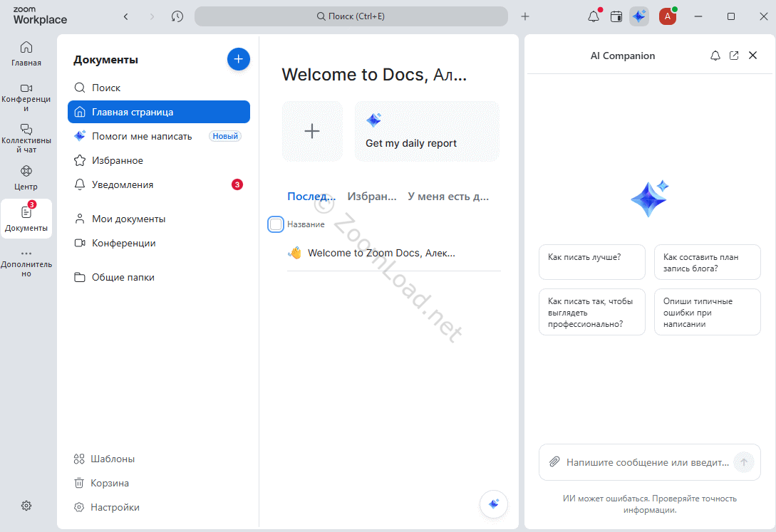The image size is (776, 532).
Task: Open Уведомления in sidebar
Action: pyautogui.click(x=159, y=184)
